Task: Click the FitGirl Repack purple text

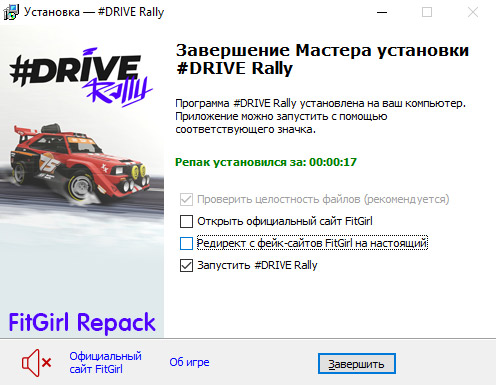Action: pos(82,323)
